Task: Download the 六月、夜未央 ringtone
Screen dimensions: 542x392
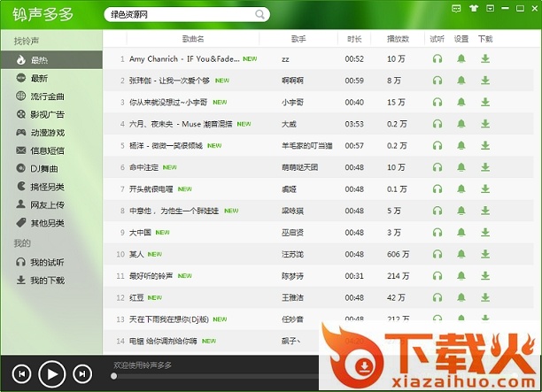Action: 484,123
